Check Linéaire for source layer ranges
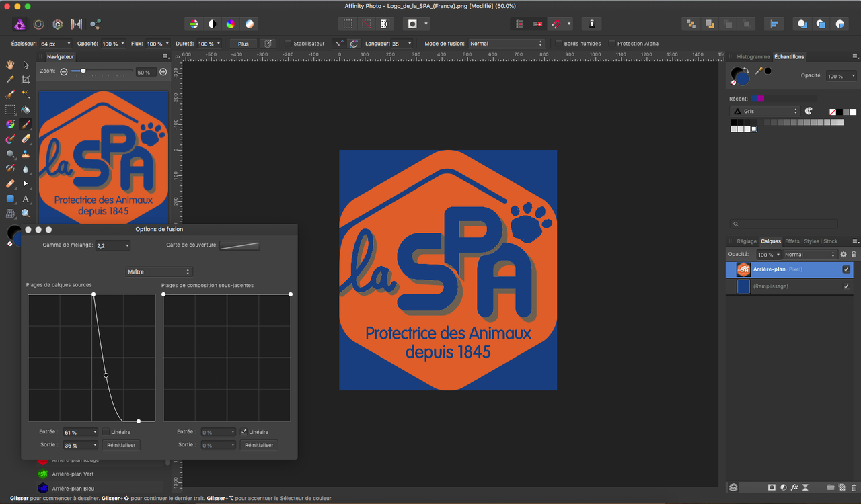 point(106,432)
